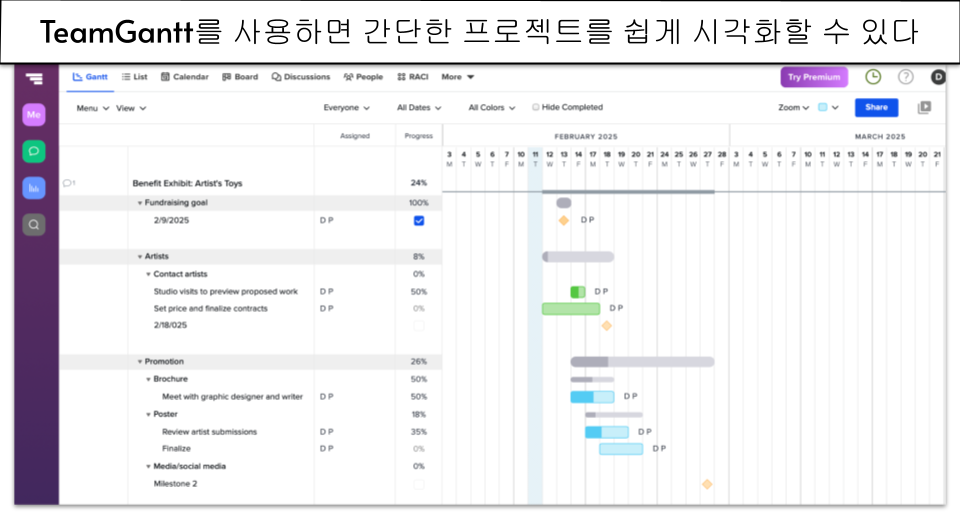Open the search icon in the sidebar
The height and width of the screenshot is (513, 960).
point(34,225)
